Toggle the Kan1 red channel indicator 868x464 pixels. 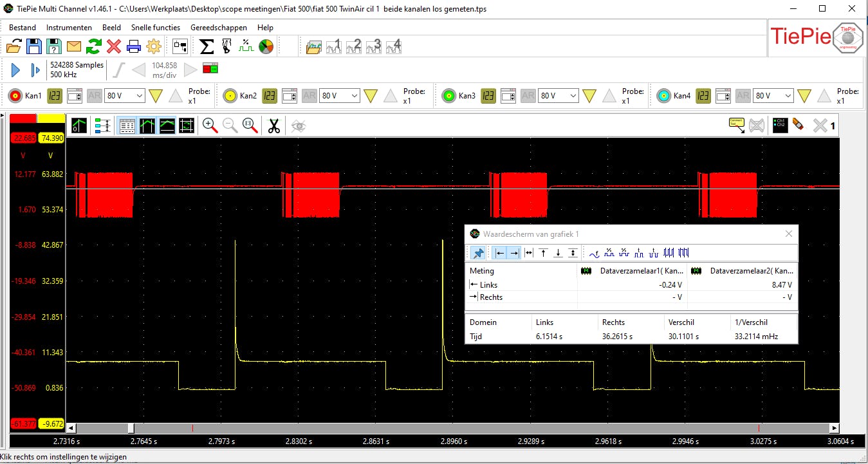(15, 96)
